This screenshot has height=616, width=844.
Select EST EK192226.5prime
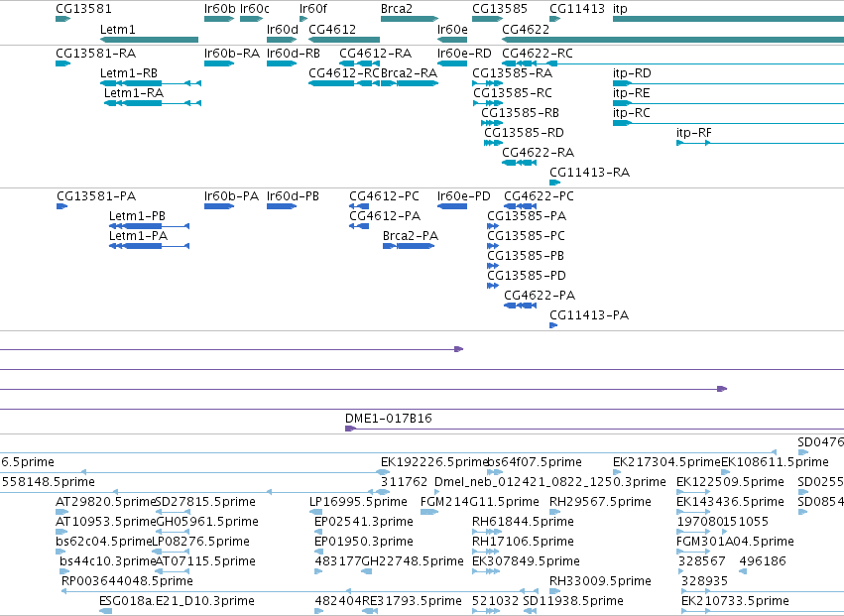click(x=433, y=462)
